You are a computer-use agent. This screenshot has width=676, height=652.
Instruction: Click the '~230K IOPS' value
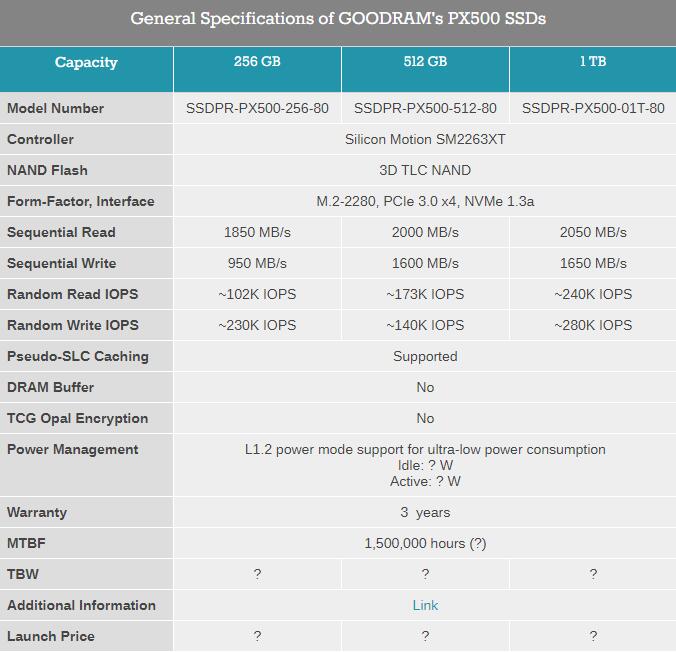(x=257, y=326)
